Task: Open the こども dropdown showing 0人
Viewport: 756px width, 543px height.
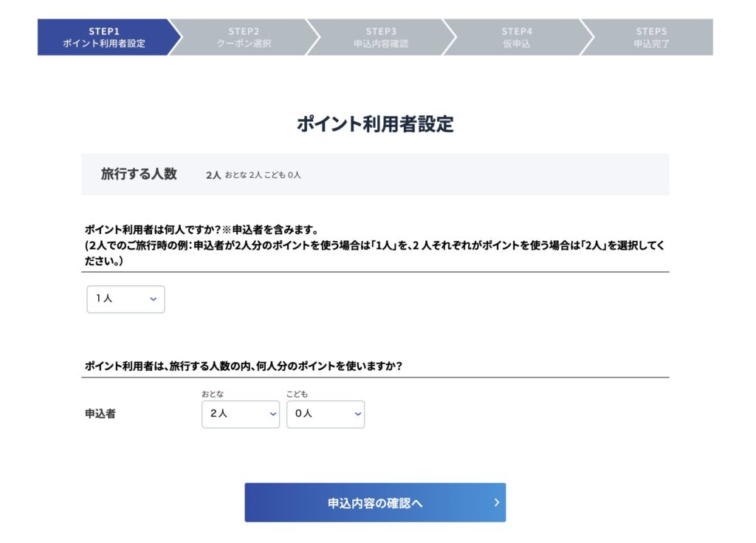Action: coord(325,414)
